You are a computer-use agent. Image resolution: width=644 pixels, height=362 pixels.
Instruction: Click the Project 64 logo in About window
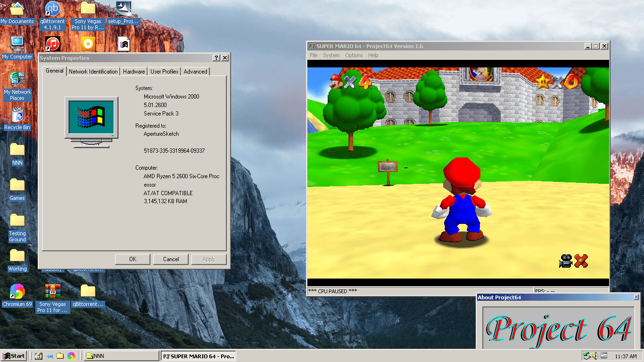[559, 329]
